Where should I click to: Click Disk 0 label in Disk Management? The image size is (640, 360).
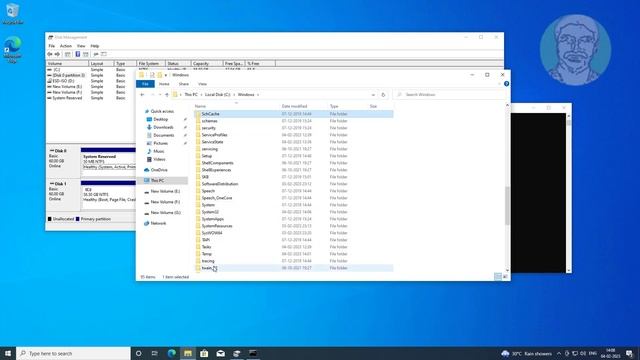tap(59, 151)
